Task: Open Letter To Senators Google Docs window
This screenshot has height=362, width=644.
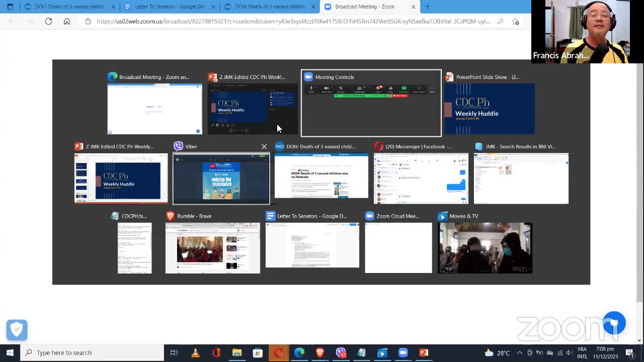Action: [x=312, y=245]
